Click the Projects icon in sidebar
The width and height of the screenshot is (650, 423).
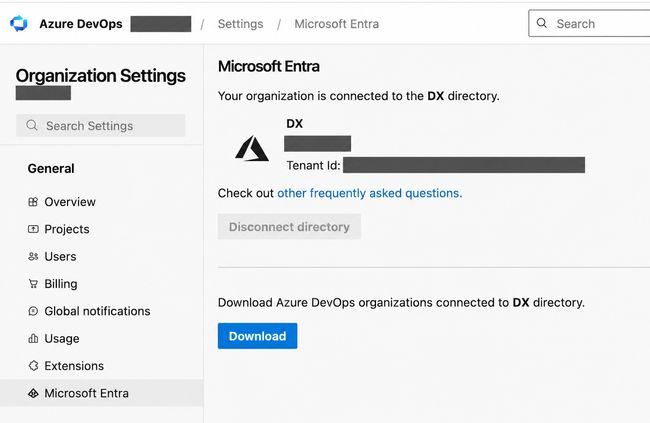pos(33,229)
